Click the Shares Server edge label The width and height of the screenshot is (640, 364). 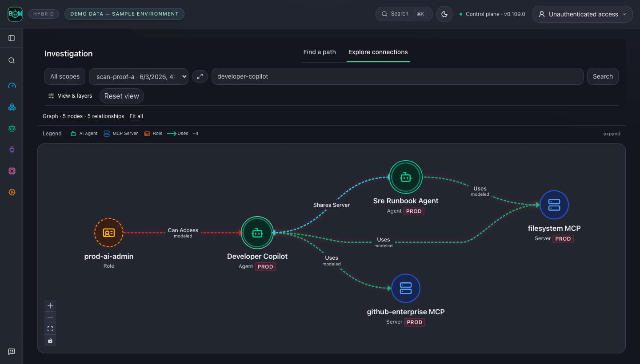pos(332,205)
